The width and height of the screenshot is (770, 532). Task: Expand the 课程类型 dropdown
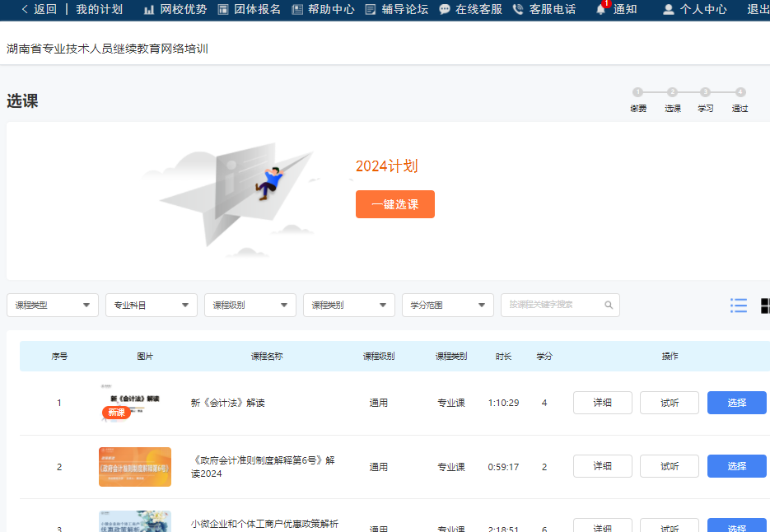coord(53,305)
